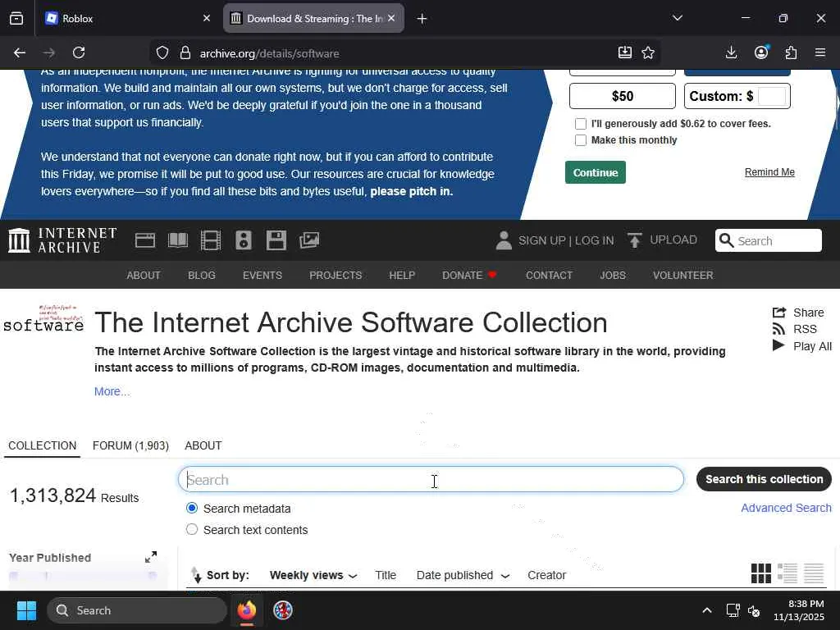
Task: Click the green Continue button
Action: [596, 172]
